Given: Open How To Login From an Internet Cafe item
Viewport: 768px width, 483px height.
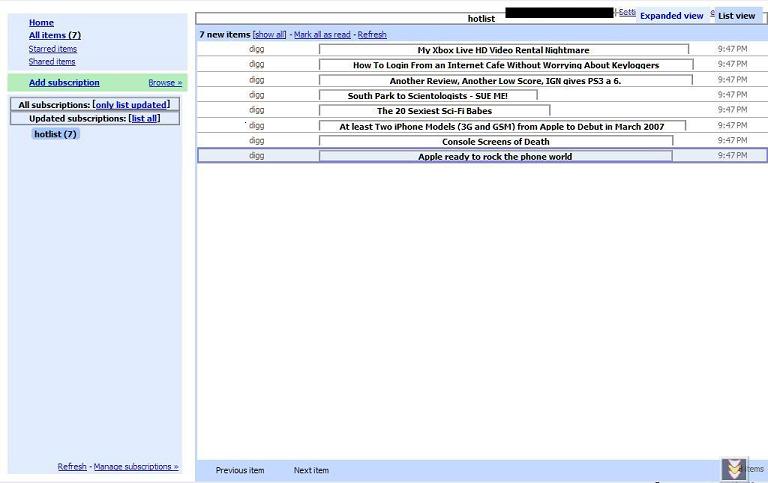Looking at the screenshot, I should pos(506,65).
